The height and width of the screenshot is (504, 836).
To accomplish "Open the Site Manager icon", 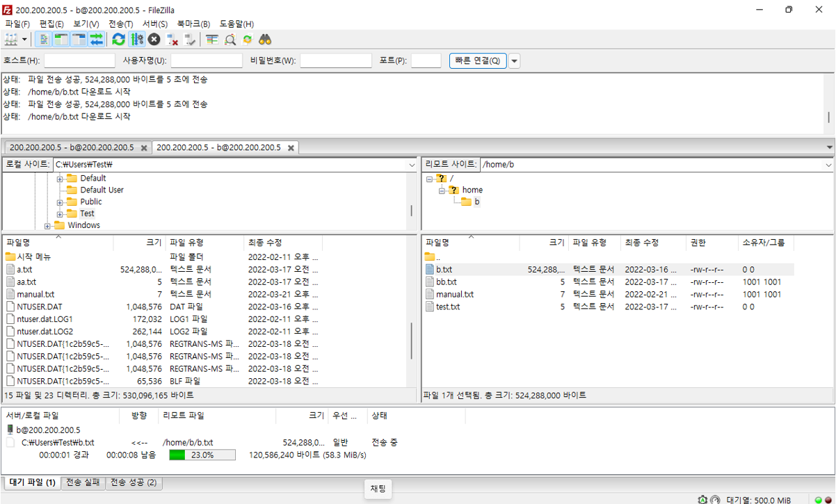I will (x=11, y=40).
